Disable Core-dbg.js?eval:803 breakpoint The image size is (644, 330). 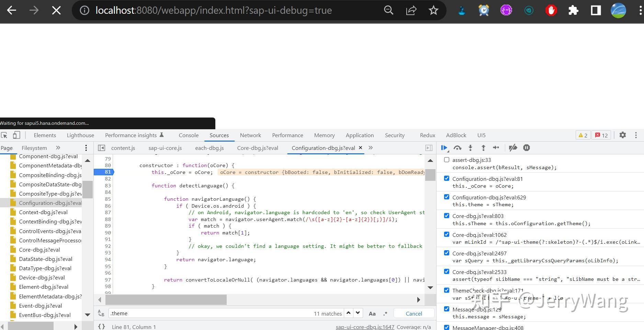tap(447, 216)
